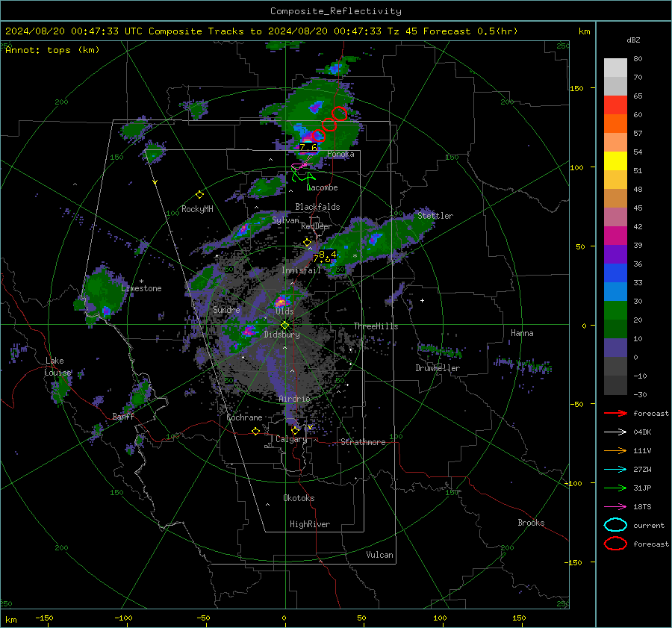Click the Strathmore city label
Viewport: 672px width, 628px height.
363,442
